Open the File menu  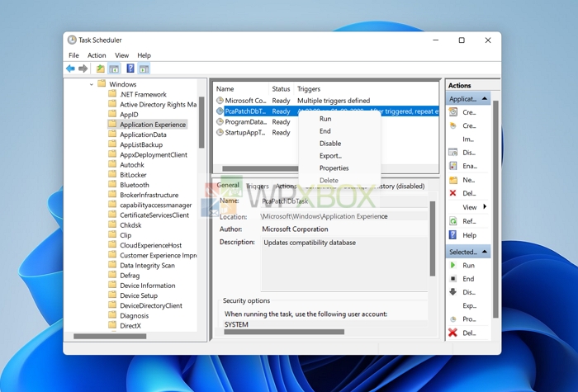click(x=73, y=55)
